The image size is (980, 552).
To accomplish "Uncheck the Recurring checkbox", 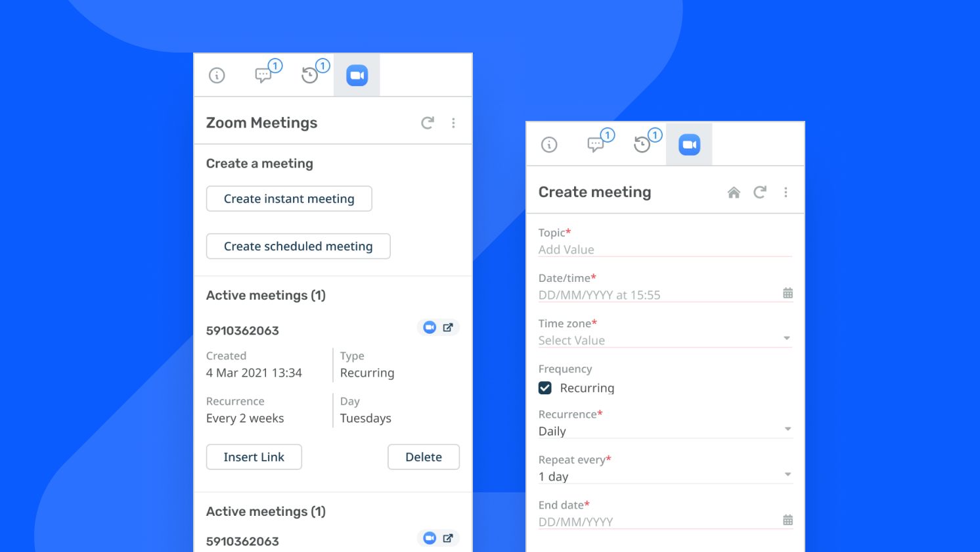I will coord(545,388).
